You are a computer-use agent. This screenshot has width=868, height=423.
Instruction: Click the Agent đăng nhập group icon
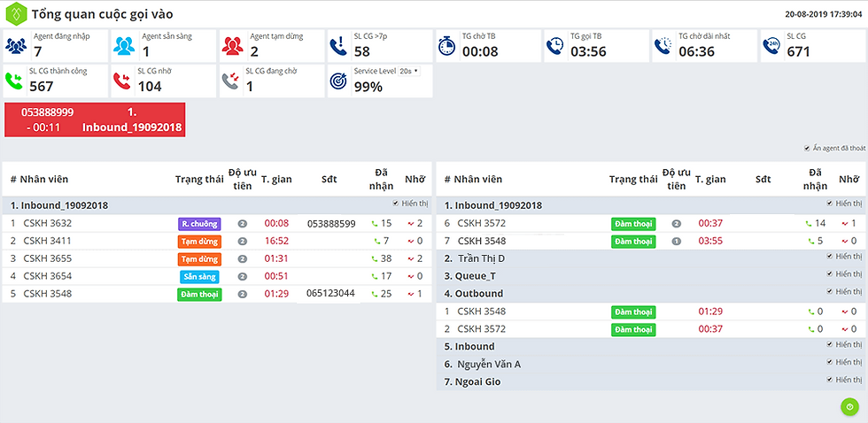pyautogui.click(x=16, y=46)
